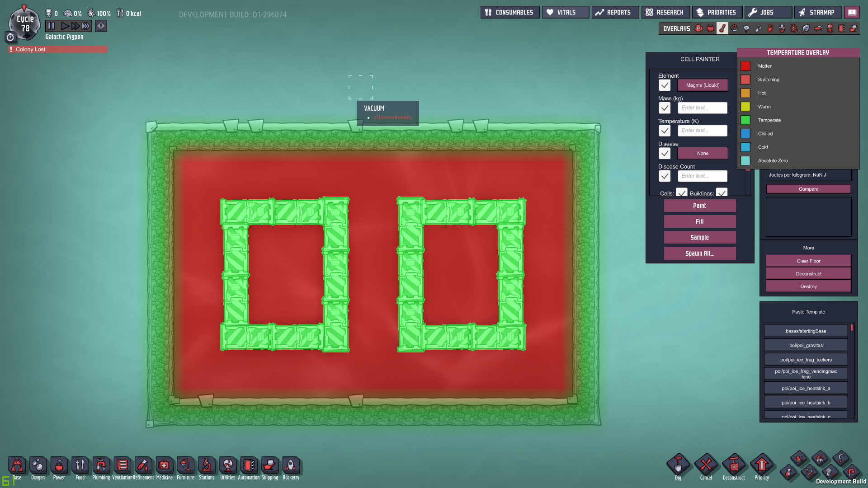Expand the poi/poi_gravitas template entry
This screenshot has width=868, height=488.
coord(806,346)
